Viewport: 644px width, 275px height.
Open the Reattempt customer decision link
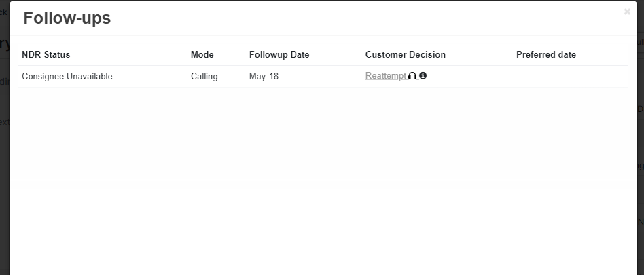tap(386, 76)
